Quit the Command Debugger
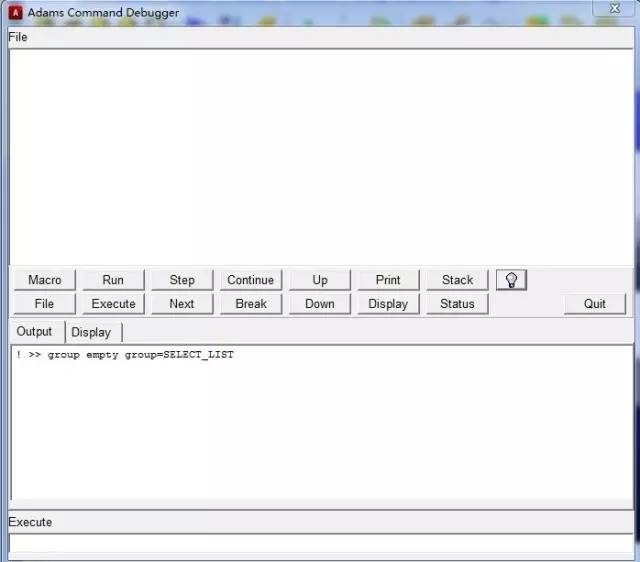 pyautogui.click(x=595, y=304)
